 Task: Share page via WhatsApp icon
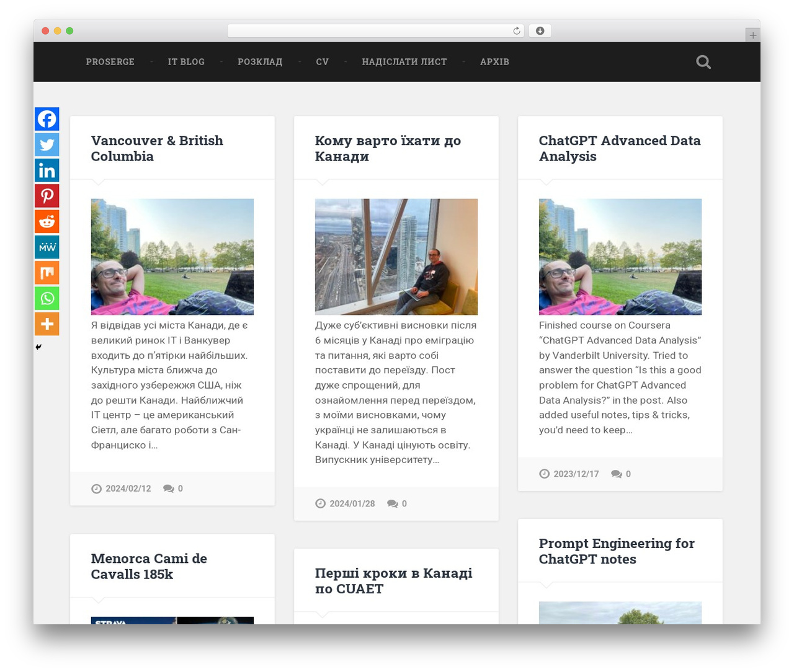point(47,298)
